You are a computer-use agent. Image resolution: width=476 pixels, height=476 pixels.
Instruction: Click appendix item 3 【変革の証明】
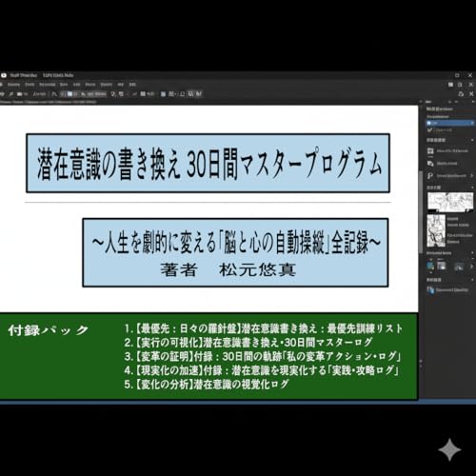[x=263, y=356]
